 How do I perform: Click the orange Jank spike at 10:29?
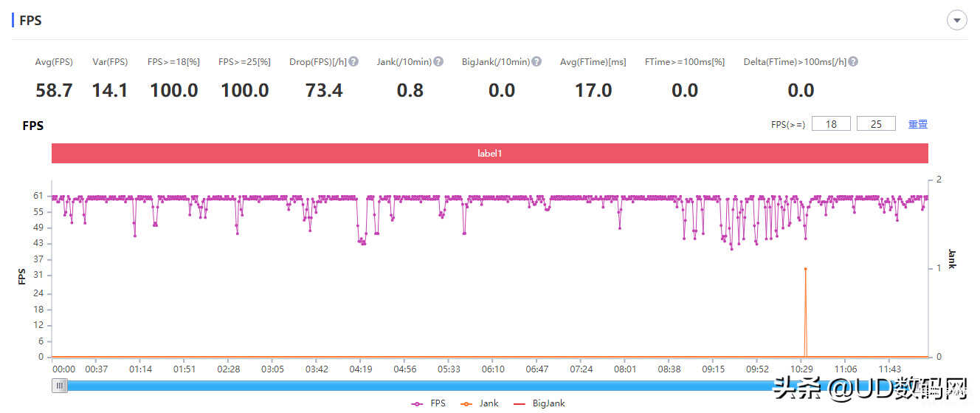point(805,269)
